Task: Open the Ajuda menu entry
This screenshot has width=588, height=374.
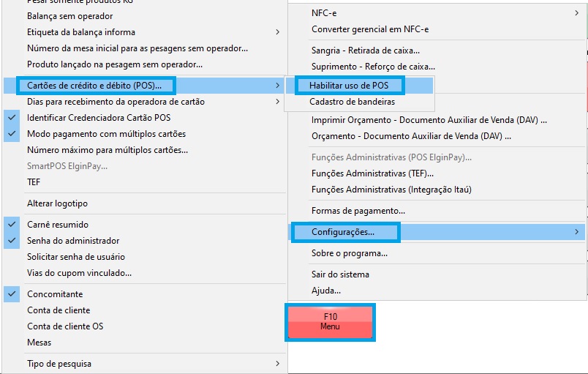Action: (x=325, y=291)
